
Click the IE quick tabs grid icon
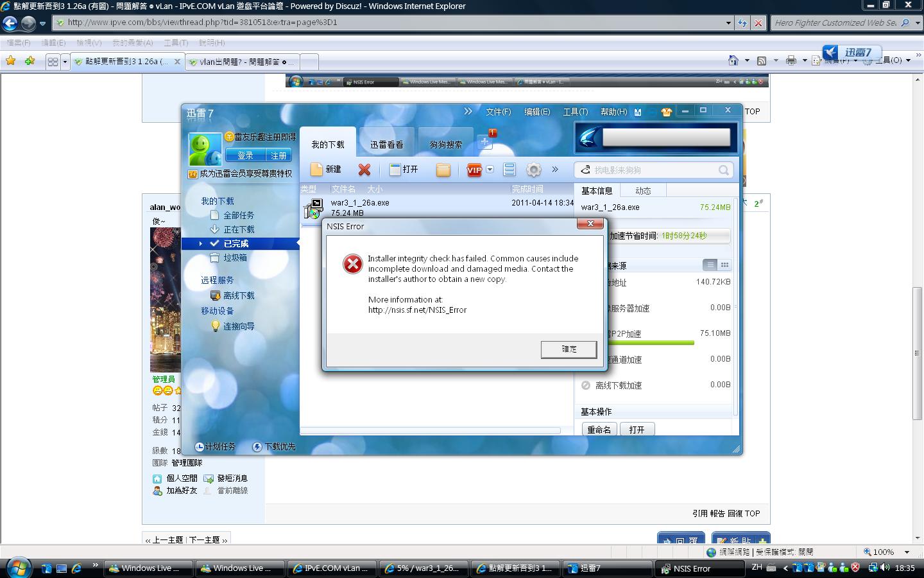[x=53, y=62]
